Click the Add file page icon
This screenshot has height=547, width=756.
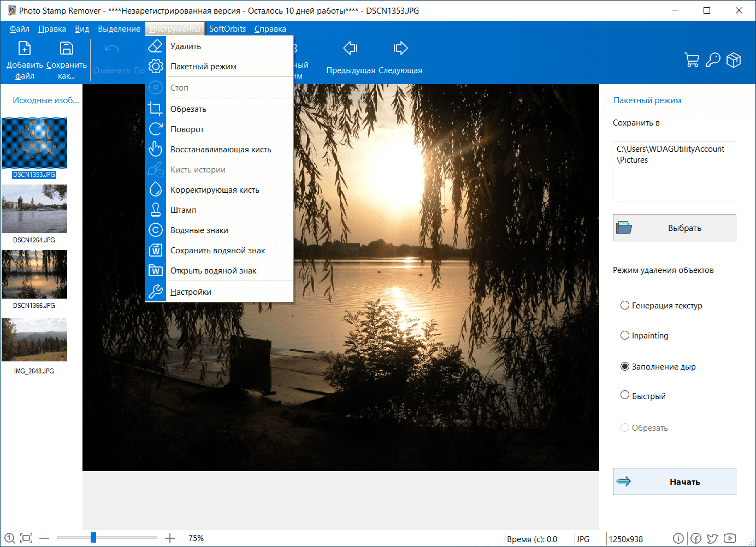tap(25, 48)
